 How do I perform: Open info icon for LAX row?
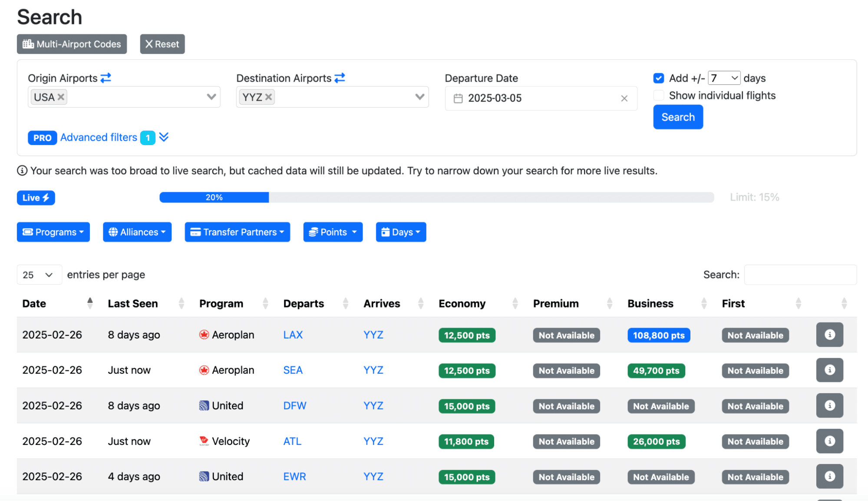829,335
